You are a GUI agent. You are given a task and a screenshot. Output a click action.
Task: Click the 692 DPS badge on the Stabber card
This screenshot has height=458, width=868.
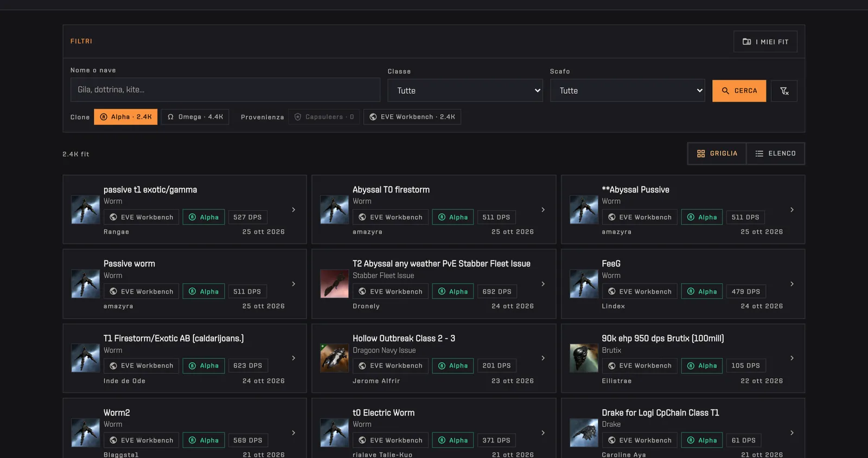tap(497, 291)
